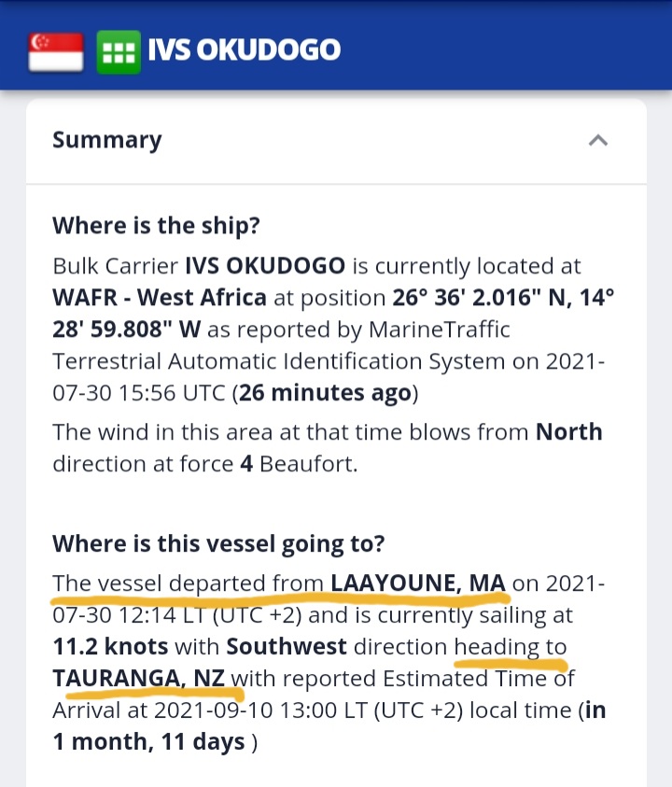Screen dimensions: 672x787
Task: Click the 11.2 knots speed value
Action: (110, 646)
